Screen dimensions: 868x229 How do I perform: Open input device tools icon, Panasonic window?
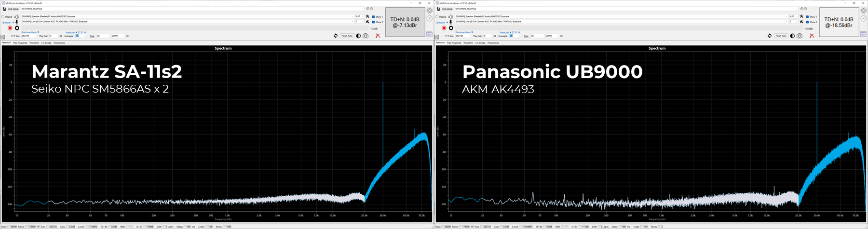coord(801,22)
